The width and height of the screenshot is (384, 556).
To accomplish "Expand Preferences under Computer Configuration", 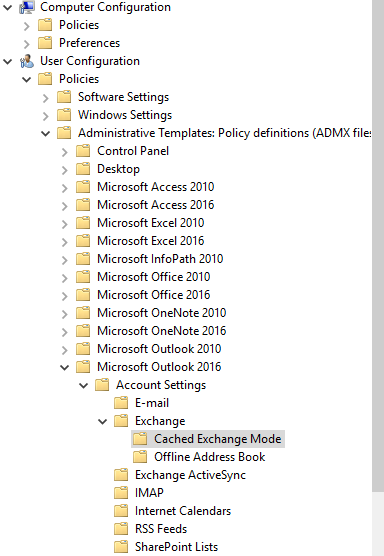I will pos(27,44).
